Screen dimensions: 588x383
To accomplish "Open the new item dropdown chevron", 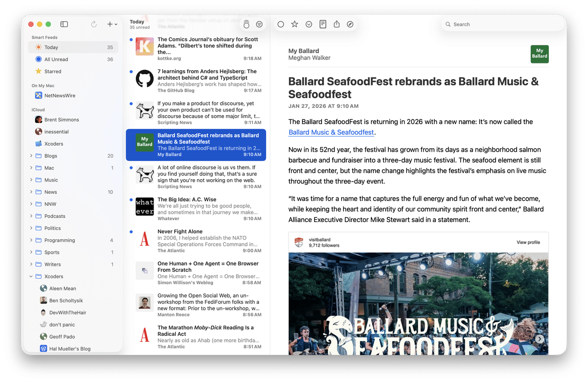I will [114, 24].
